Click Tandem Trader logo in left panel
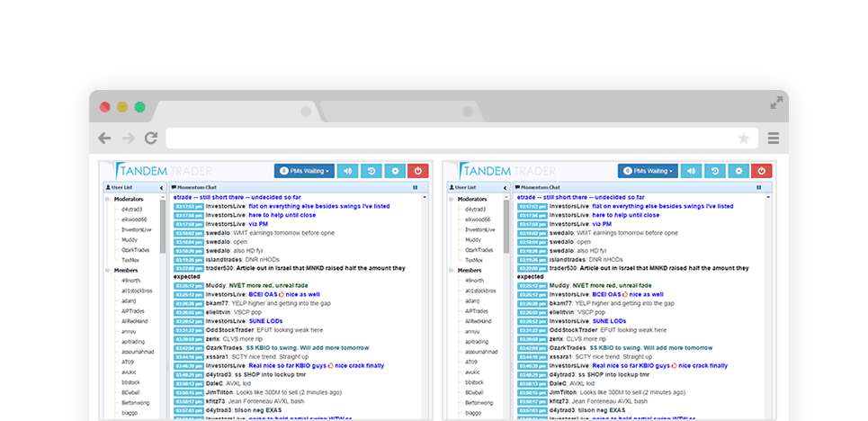Viewport: 868px width, 421px height. tap(163, 171)
